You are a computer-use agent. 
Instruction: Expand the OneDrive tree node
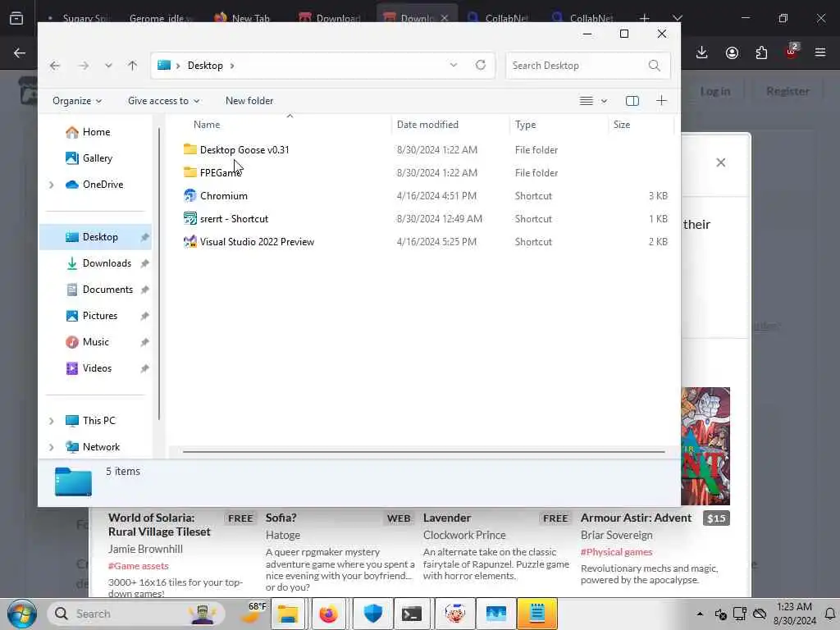click(x=52, y=185)
